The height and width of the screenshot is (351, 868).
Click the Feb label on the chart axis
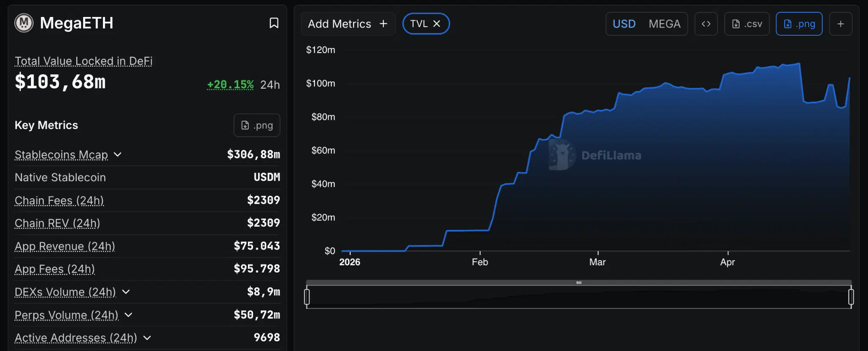click(480, 262)
